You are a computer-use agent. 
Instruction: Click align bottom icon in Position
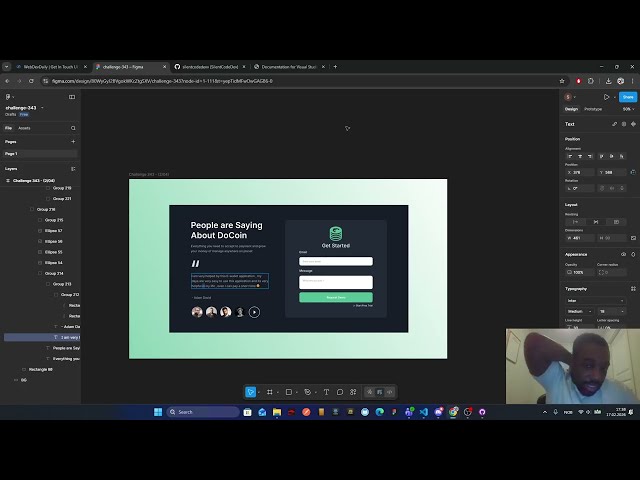(621, 156)
